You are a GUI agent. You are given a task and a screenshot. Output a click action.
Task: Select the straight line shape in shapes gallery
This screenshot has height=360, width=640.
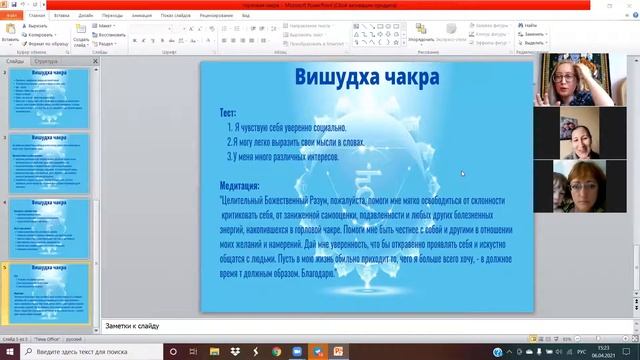364,27
